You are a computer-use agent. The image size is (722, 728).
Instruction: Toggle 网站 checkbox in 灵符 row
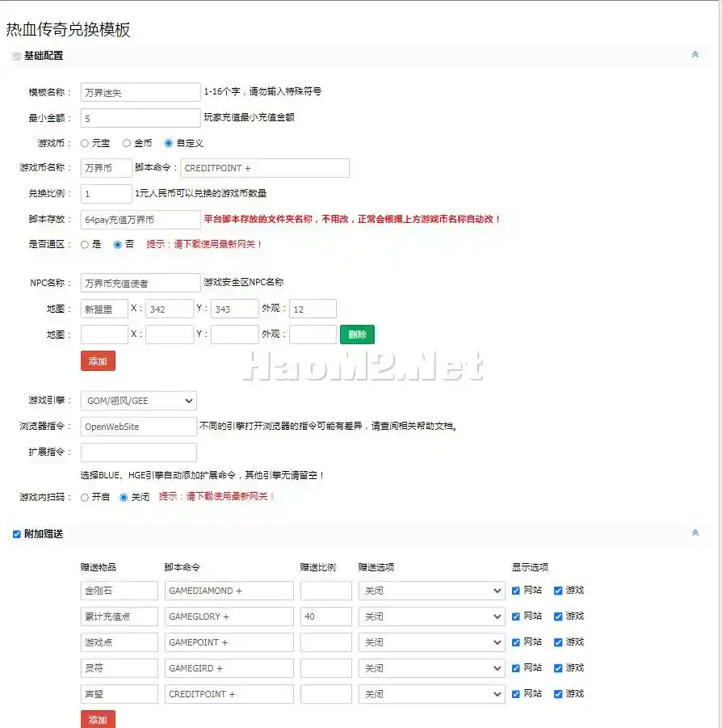(x=515, y=668)
